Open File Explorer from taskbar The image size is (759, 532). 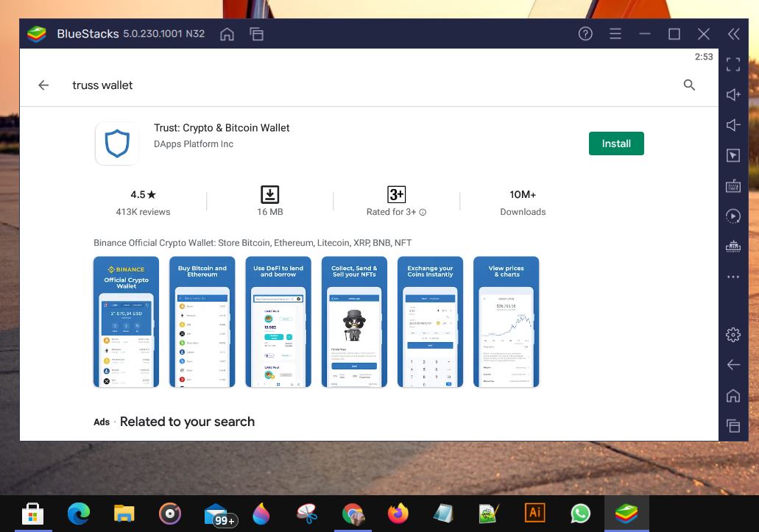pos(124,514)
